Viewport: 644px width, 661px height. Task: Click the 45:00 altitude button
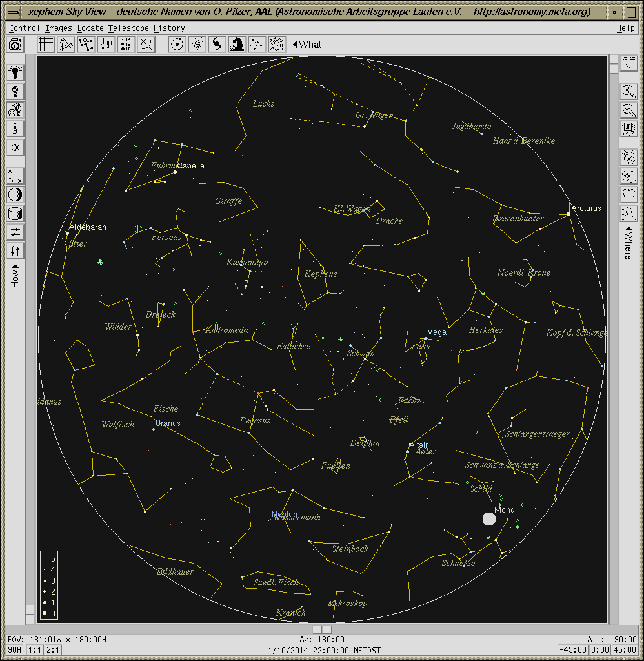(x=625, y=649)
